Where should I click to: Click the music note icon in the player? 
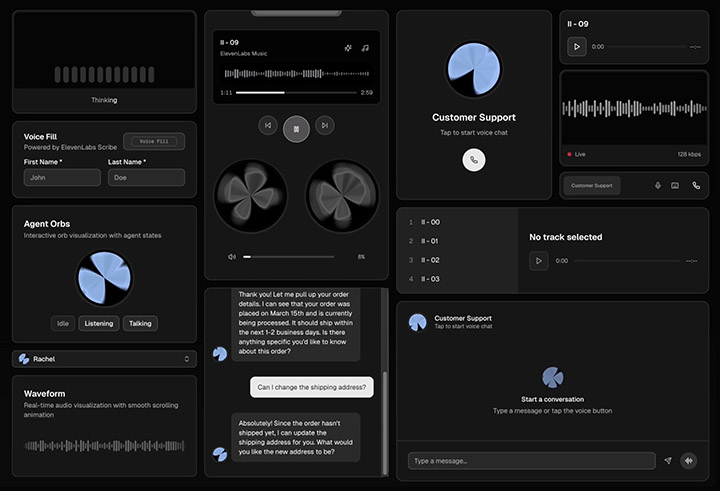click(x=365, y=47)
